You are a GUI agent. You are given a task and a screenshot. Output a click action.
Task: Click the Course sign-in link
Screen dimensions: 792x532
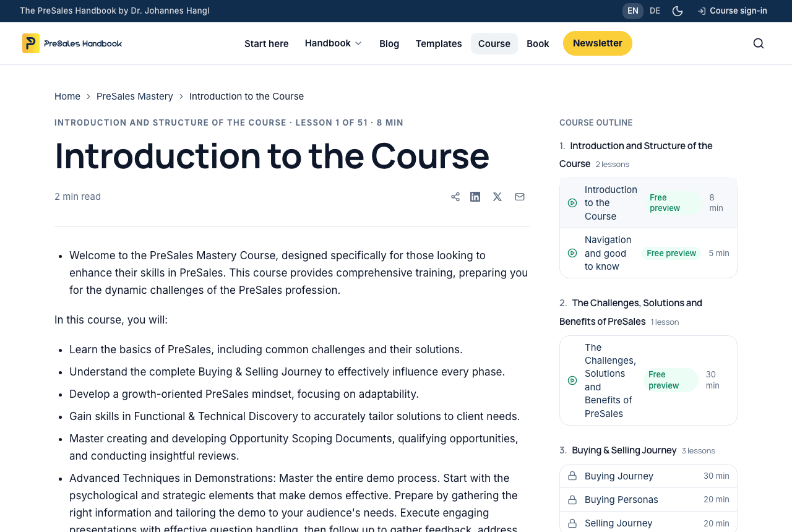(733, 11)
